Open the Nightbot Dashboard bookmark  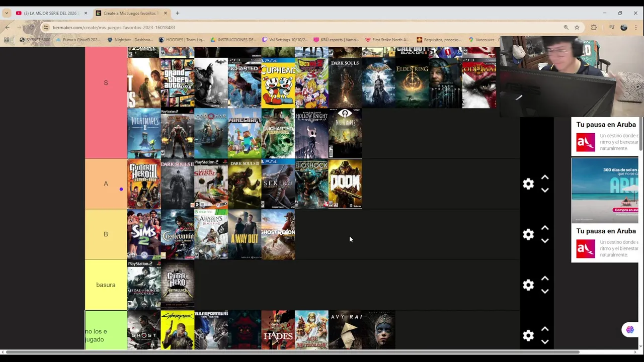coord(130,40)
